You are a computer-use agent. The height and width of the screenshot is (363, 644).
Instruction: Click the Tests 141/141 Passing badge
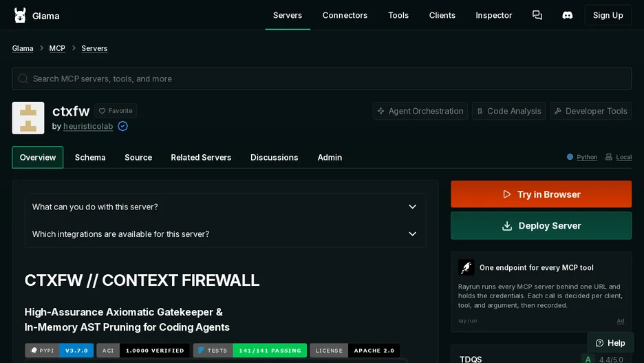point(250,350)
